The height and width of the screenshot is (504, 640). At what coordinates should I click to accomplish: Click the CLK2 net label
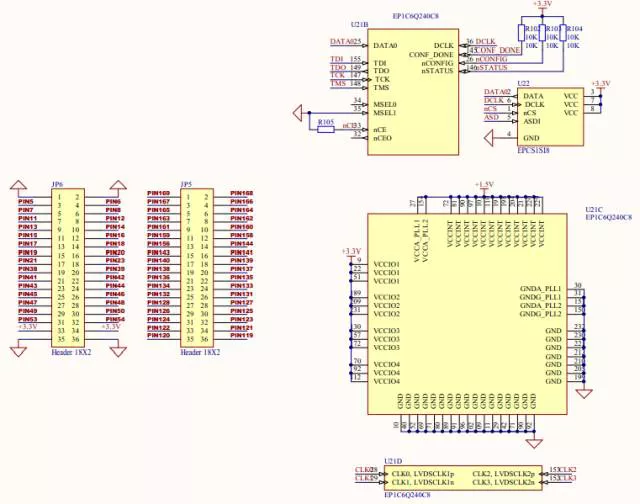pyautogui.click(x=568, y=469)
